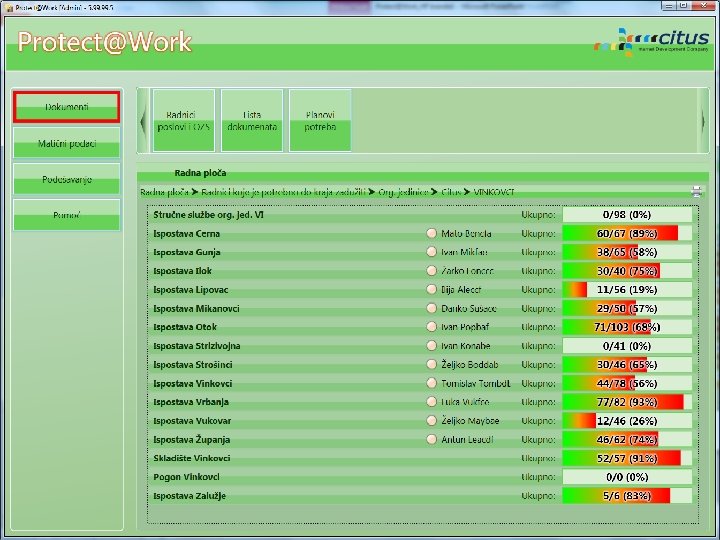This screenshot has width=720, height=540.
Task: Click the 30/40 (75%) progress bar
Action: [627, 271]
